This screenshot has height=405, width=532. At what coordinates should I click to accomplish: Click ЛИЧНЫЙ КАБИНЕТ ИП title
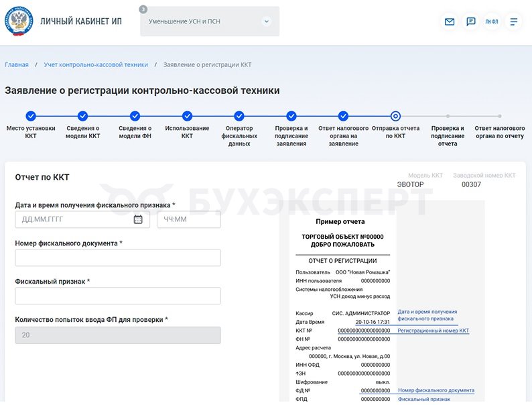click(x=81, y=21)
